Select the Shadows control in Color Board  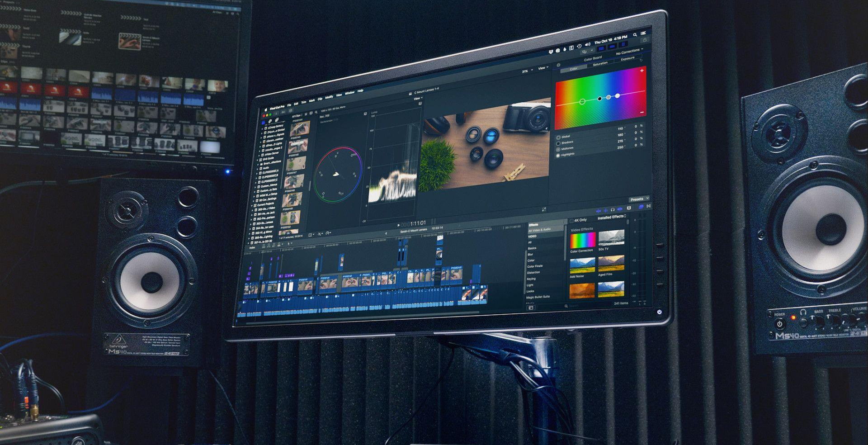pos(558,143)
